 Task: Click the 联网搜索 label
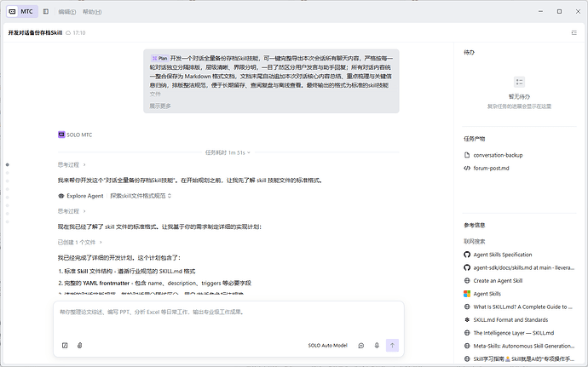pos(474,242)
